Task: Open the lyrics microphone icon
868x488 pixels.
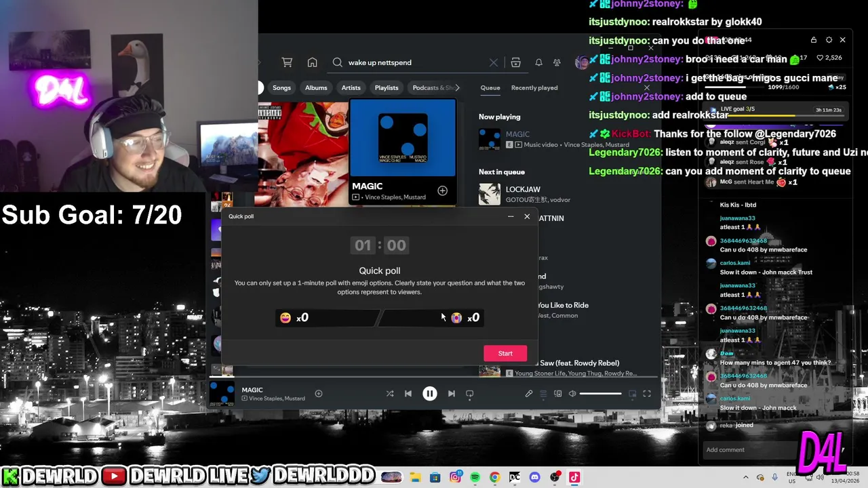Action: tap(529, 394)
